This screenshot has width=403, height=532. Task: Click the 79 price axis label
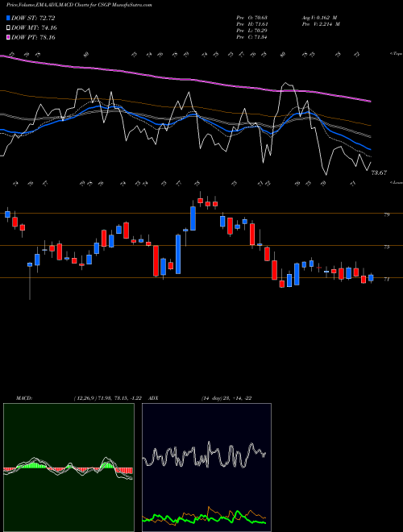pyautogui.click(x=386, y=214)
